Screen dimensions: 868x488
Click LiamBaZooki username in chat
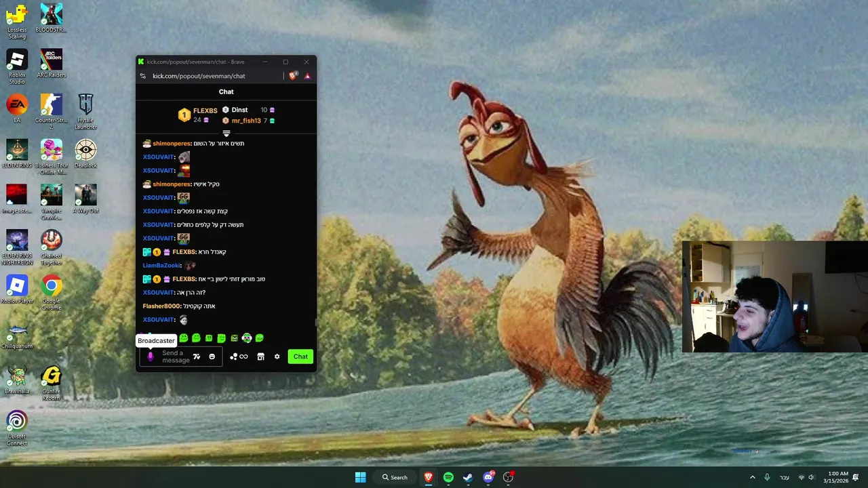(162, 266)
